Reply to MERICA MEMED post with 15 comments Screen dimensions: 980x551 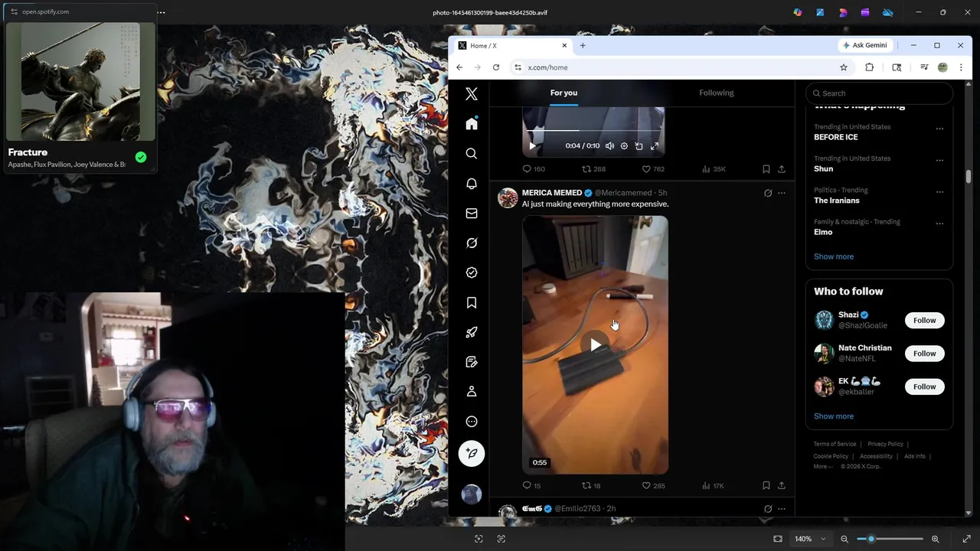click(531, 486)
